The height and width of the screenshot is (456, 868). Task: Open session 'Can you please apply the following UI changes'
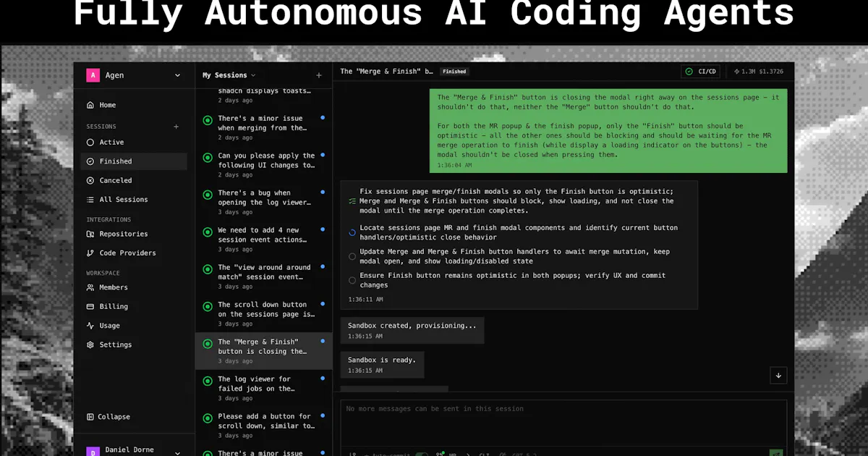[x=263, y=164]
